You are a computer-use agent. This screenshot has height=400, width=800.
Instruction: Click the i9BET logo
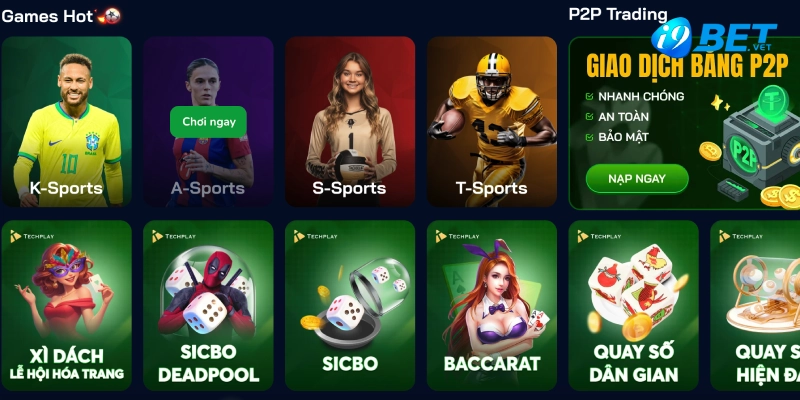coord(714,37)
